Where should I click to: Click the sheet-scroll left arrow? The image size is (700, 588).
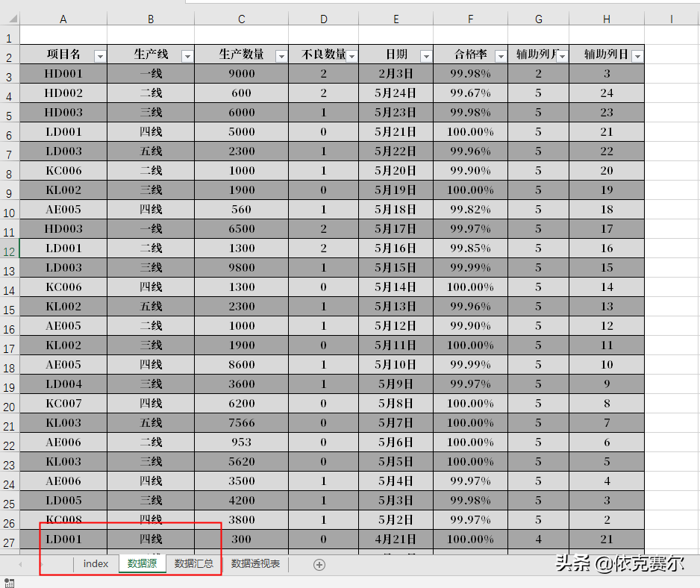pyautogui.click(x=21, y=565)
